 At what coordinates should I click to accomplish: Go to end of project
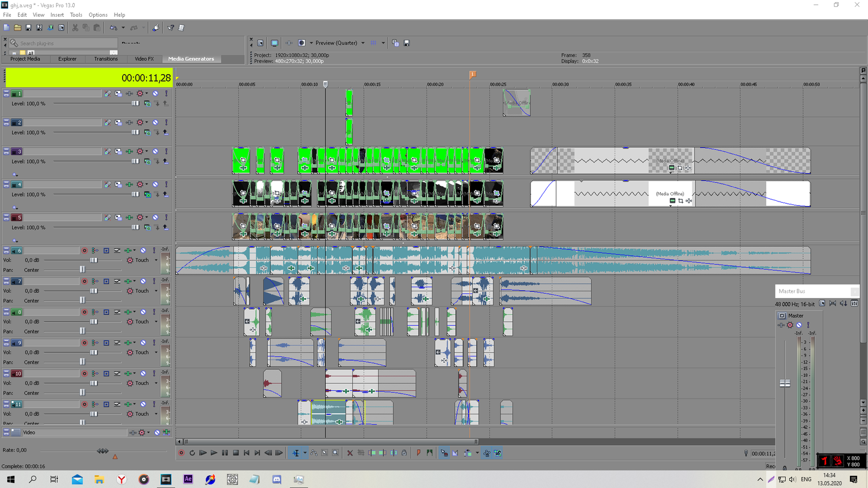(x=258, y=453)
